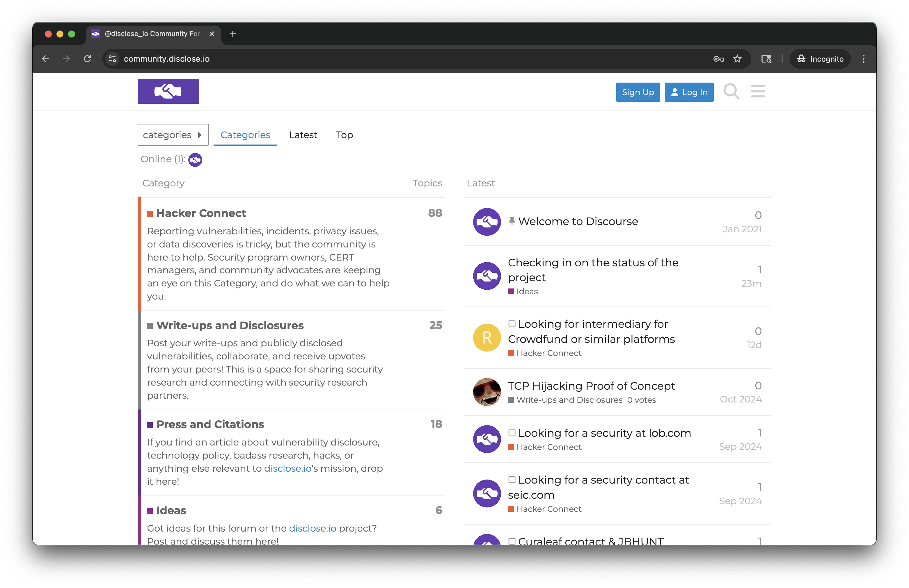The image size is (909, 588).
Task: Click yellow R user avatar
Action: [487, 338]
